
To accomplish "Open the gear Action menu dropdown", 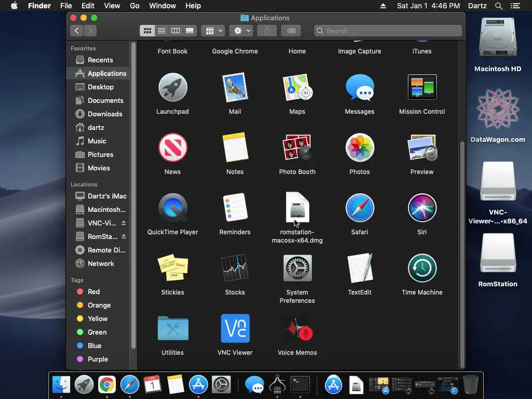I will tap(241, 31).
